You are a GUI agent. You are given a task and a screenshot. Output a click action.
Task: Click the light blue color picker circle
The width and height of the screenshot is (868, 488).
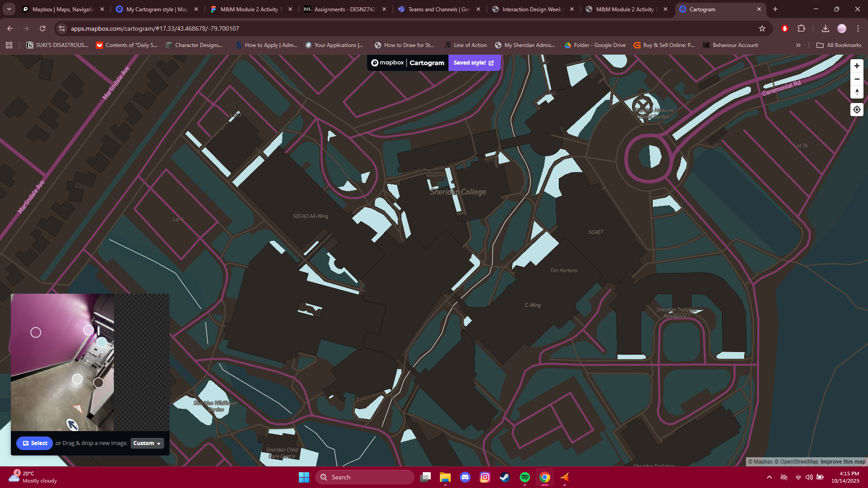tap(102, 343)
